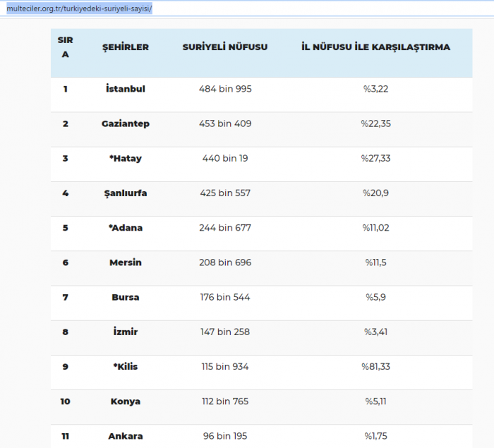
Task: Click the %3,41 percentage cell
Action: click(x=375, y=332)
